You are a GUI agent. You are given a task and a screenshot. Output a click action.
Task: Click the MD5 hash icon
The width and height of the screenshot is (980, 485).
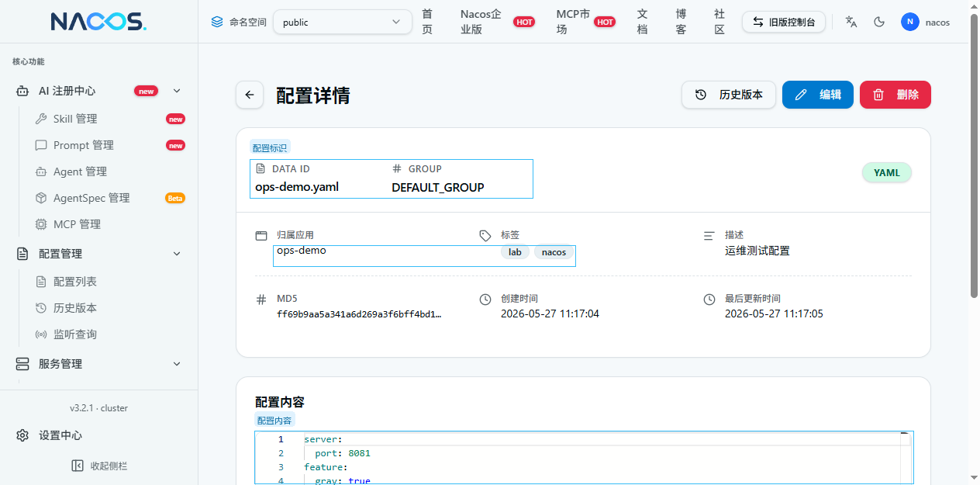[261, 299]
